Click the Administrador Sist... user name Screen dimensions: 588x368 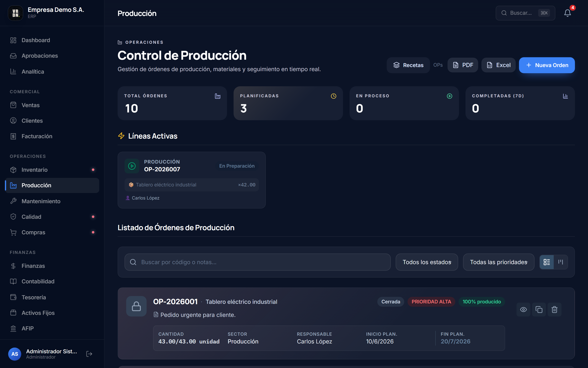(51, 351)
